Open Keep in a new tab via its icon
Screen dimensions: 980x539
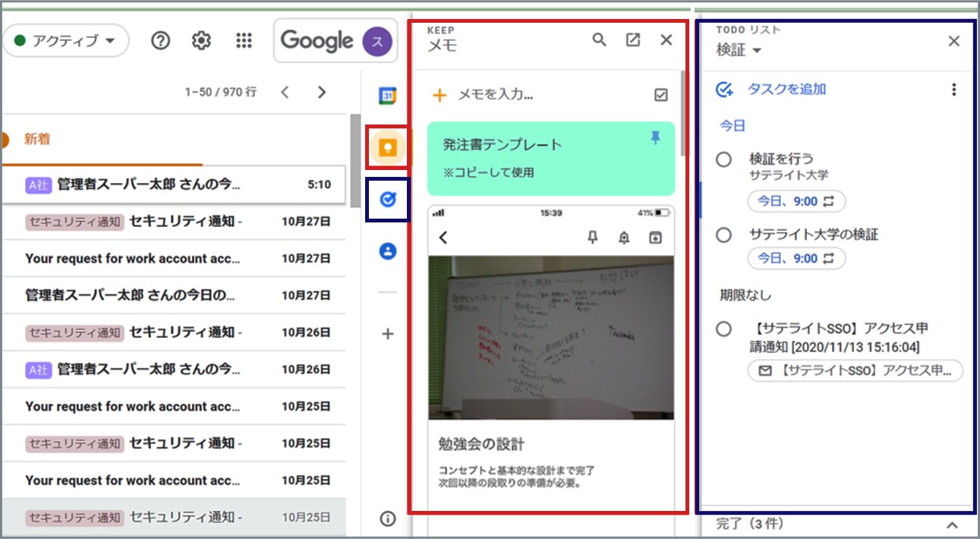pyautogui.click(x=633, y=39)
